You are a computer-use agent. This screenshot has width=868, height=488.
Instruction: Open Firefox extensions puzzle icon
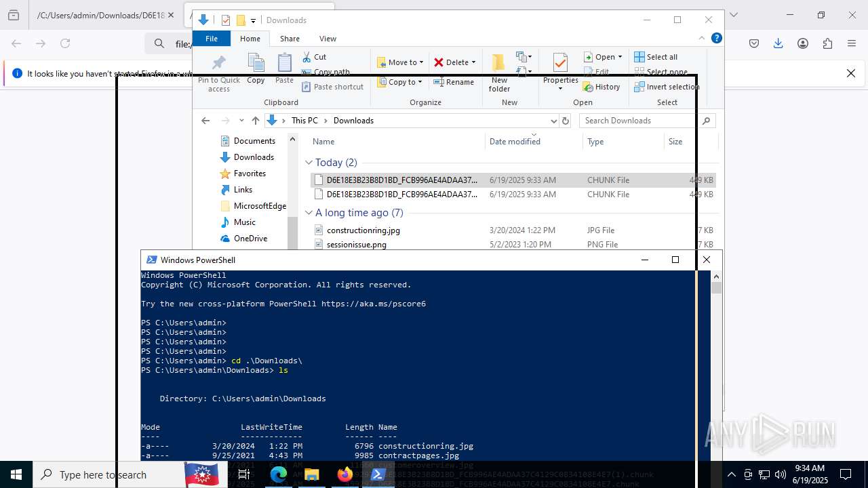tap(827, 43)
